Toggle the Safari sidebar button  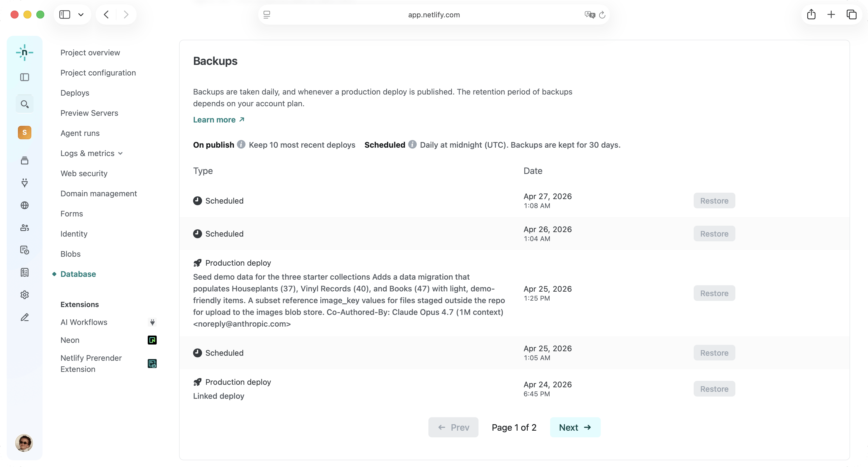[x=65, y=15]
